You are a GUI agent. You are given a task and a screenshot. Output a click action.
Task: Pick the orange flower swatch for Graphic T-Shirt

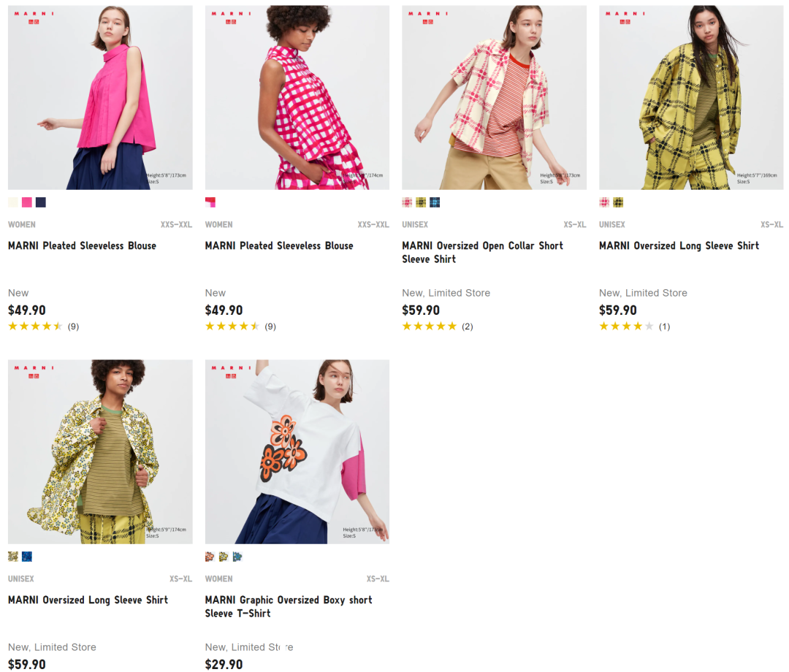pos(210,557)
